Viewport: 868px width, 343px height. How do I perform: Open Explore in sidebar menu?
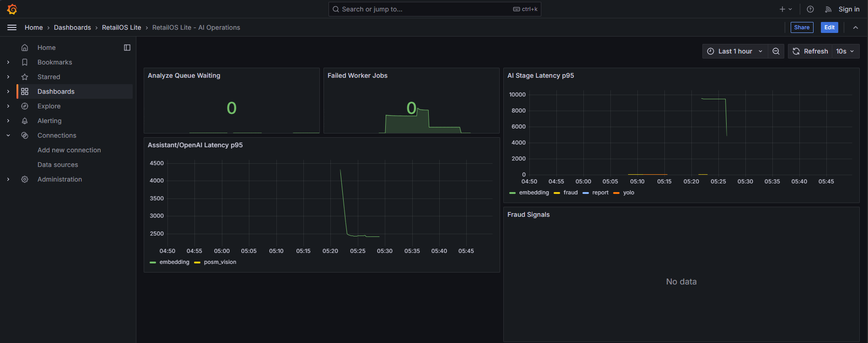[x=49, y=106]
